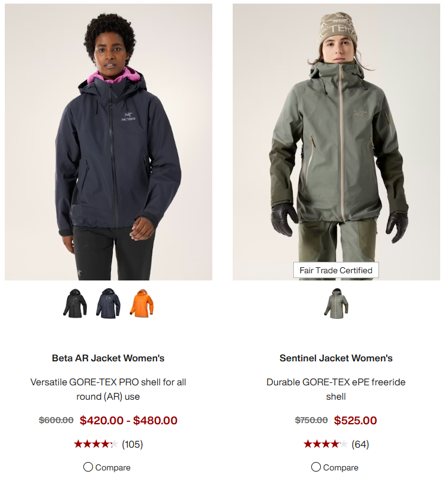Select the green Sentinel jacket swatch
Viewport: 448px width, 498px height.
click(336, 303)
